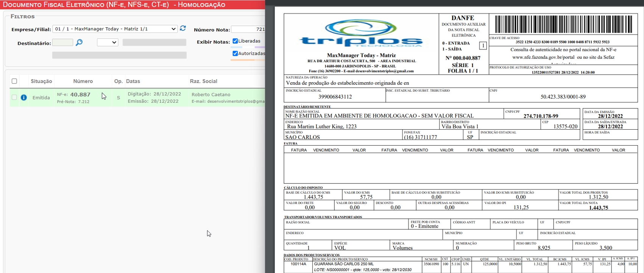Click the recipient e-mail text in the row
The width and height of the screenshot is (644, 273).
[228, 101]
